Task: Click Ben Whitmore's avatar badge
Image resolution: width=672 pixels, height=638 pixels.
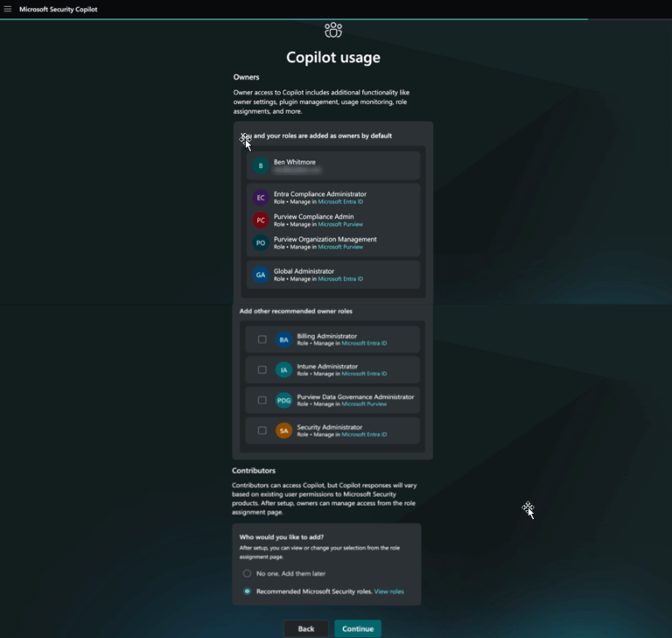Action: coord(261,165)
